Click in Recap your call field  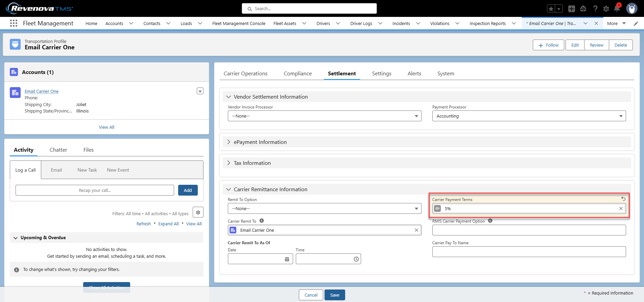pyautogui.click(x=95, y=191)
